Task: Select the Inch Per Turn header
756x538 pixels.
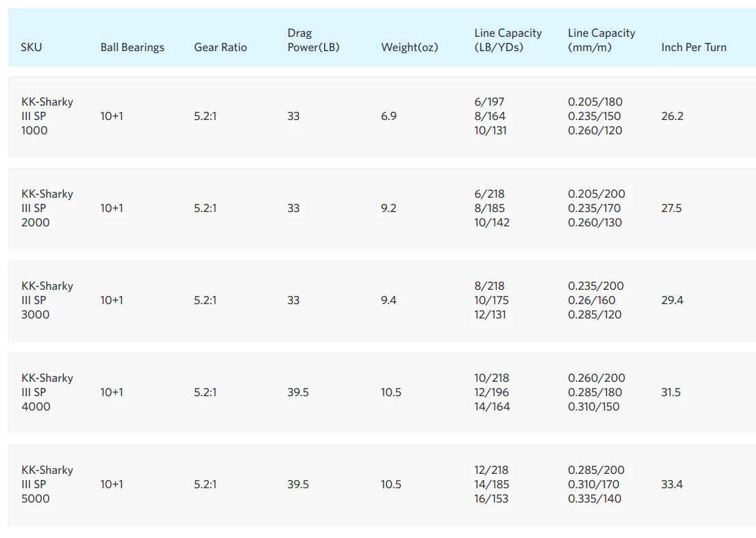Action: pos(693,47)
